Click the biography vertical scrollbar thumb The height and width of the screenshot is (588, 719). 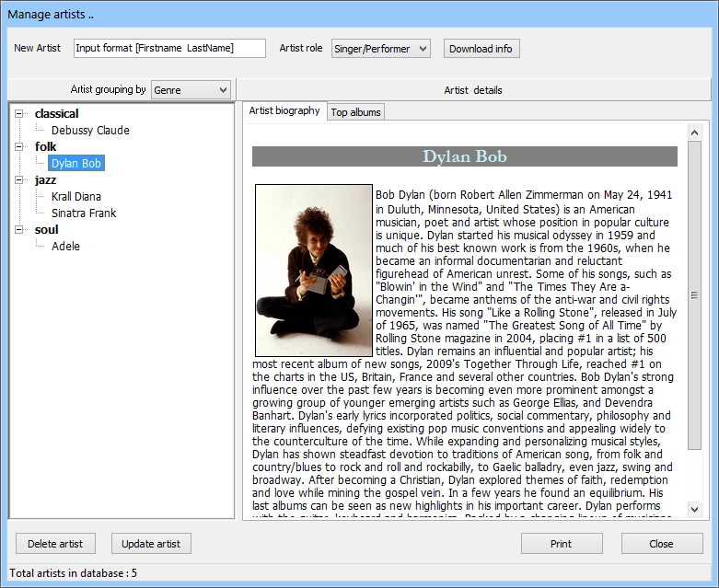pos(694,295)
